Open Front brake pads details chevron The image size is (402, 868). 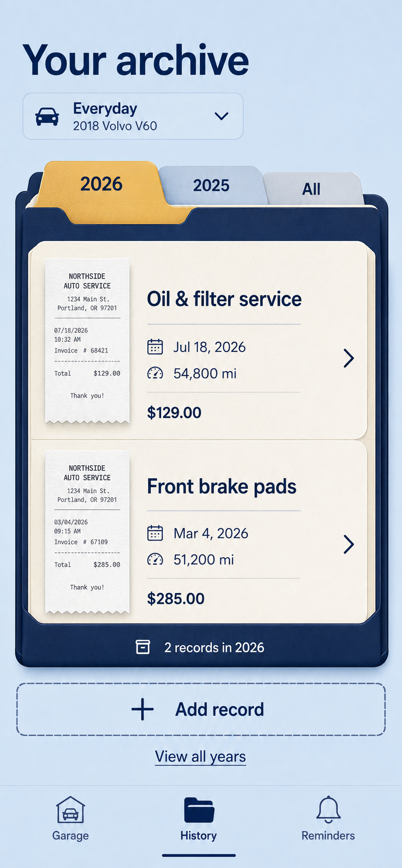click(x=349, y=544)
